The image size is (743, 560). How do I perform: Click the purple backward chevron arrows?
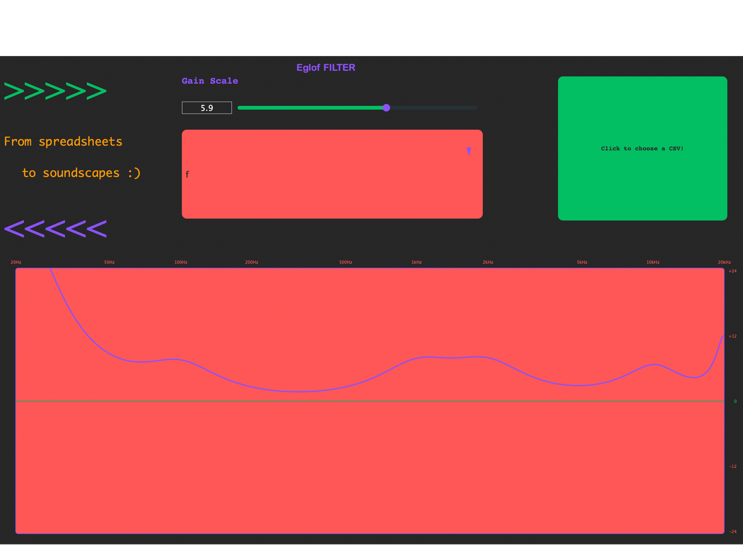(x=55, y=228)
